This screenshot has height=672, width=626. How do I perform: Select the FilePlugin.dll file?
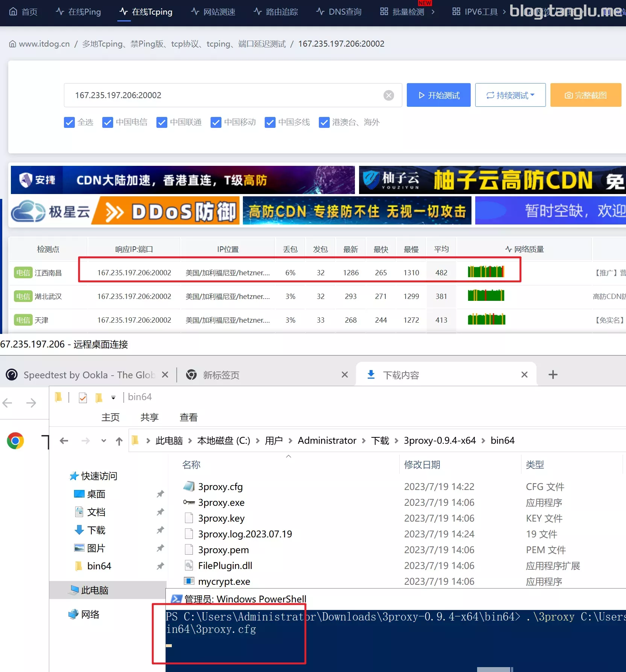(225, 566)
